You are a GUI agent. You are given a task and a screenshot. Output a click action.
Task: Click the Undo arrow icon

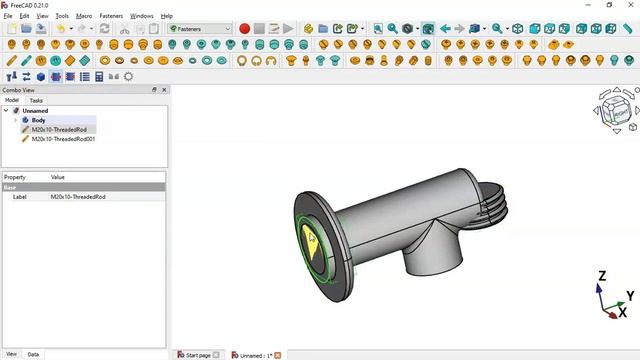[x=61, y=29]
